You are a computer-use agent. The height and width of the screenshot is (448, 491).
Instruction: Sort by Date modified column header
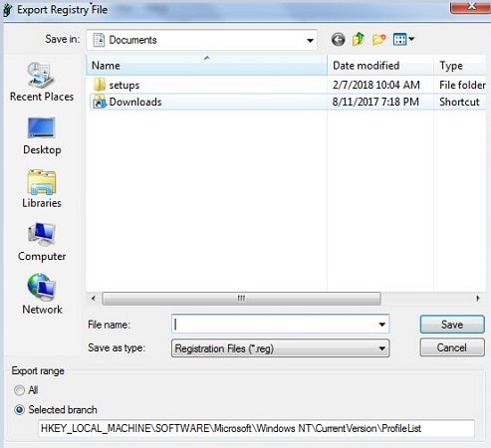coord(380,66)
